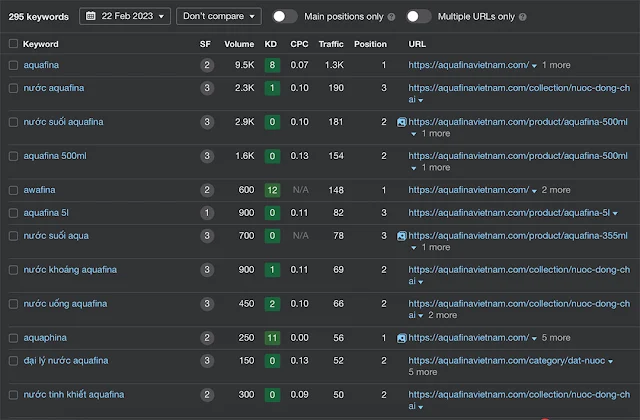Click the SERP feature icon in aquaphina row
640x420 pixels.
coord(402,338)
